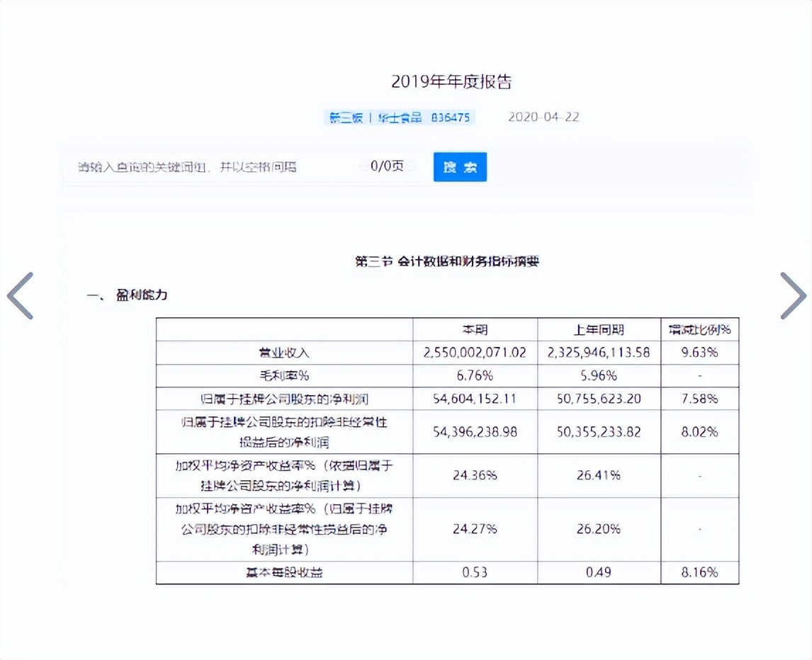Click the 上年同期 column header
Screen dimensions: 812x660
[x=599, y=330]
